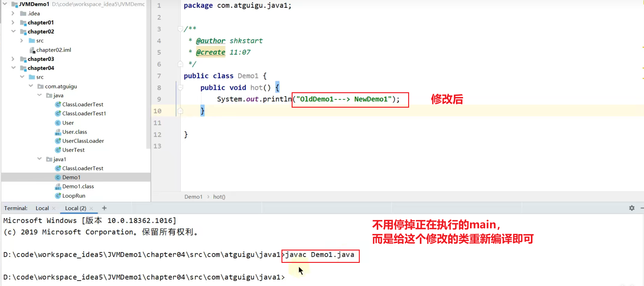Screen dimensions: 644x286
Task: Select the chapter02.iml file
Action: click(x=54, y=50)
